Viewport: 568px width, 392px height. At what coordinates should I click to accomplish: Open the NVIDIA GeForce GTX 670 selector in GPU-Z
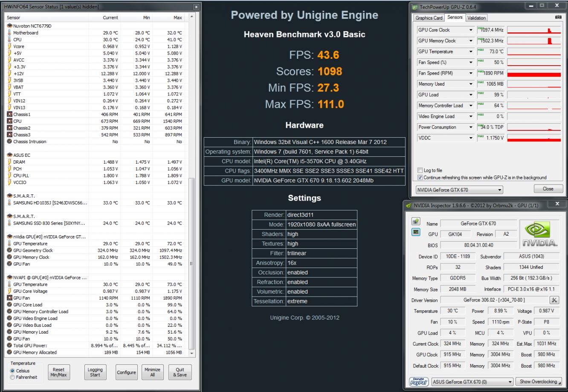click(x=459, y=190)
